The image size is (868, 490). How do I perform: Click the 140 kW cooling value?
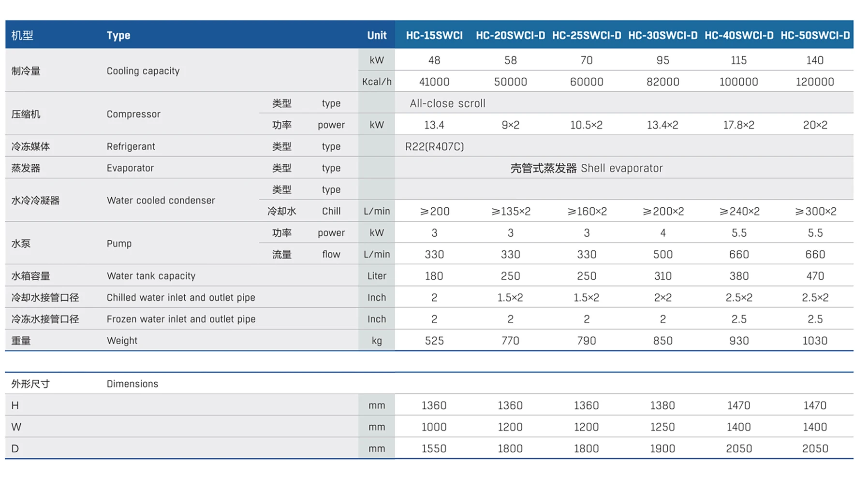pos(815,60)
